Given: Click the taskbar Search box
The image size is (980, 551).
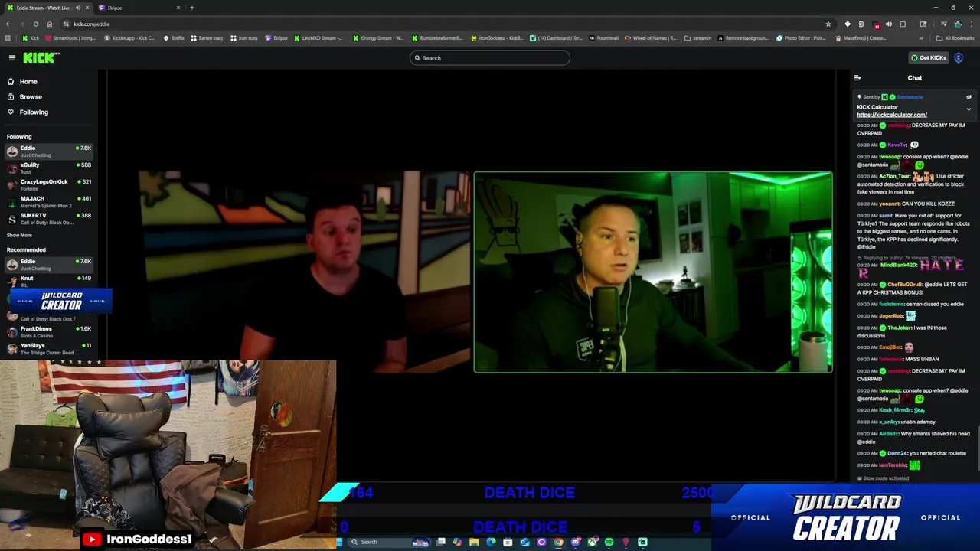Looking at the screenshot, I should click(x=390, y=542).
